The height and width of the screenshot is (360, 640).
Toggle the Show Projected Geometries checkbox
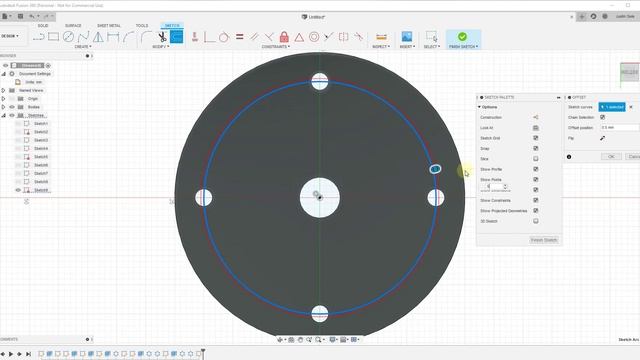[536, 211]
